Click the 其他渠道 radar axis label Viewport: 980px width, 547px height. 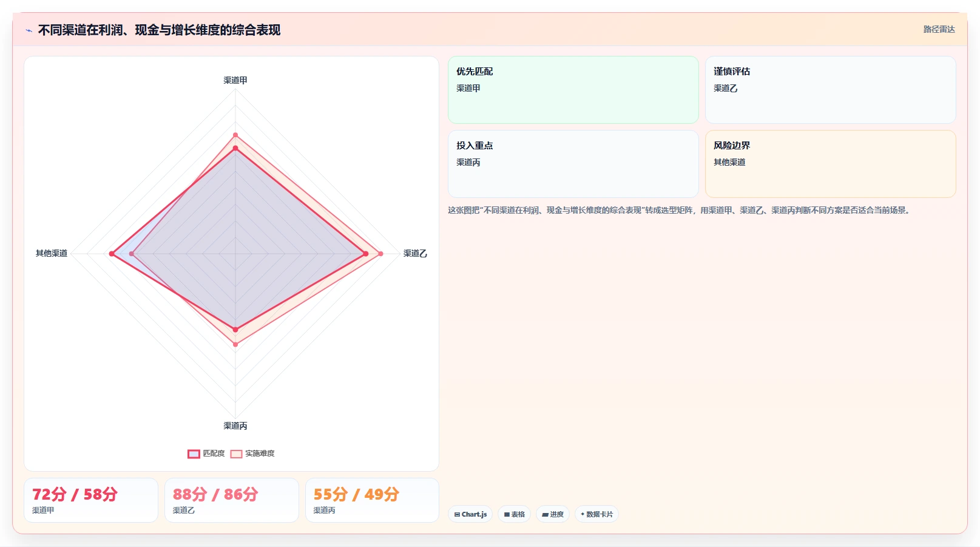click(x=52, y=253)
